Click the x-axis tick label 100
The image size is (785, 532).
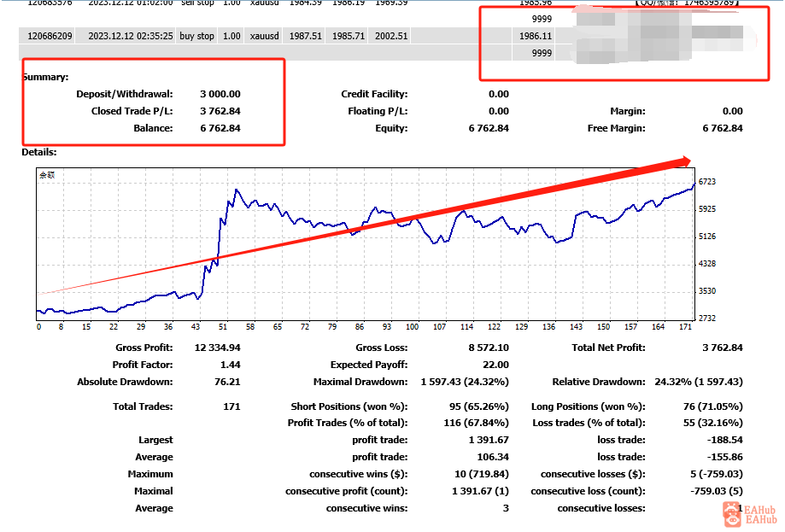point(412,327)
